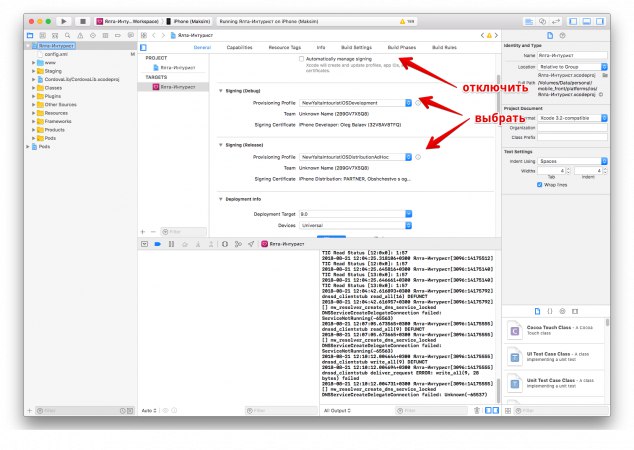Go forward with the editor's right chevron

pyautogui.click(x=163, y=36)
